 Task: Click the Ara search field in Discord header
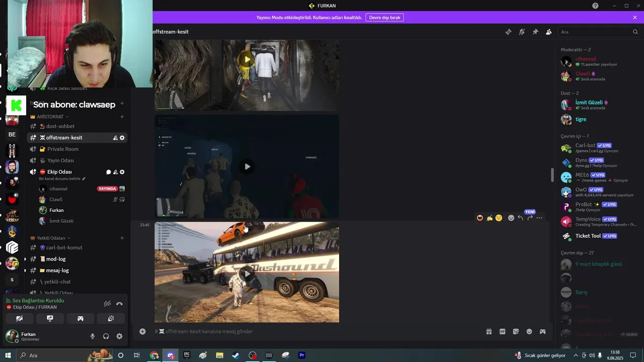(x=599, y=32)
